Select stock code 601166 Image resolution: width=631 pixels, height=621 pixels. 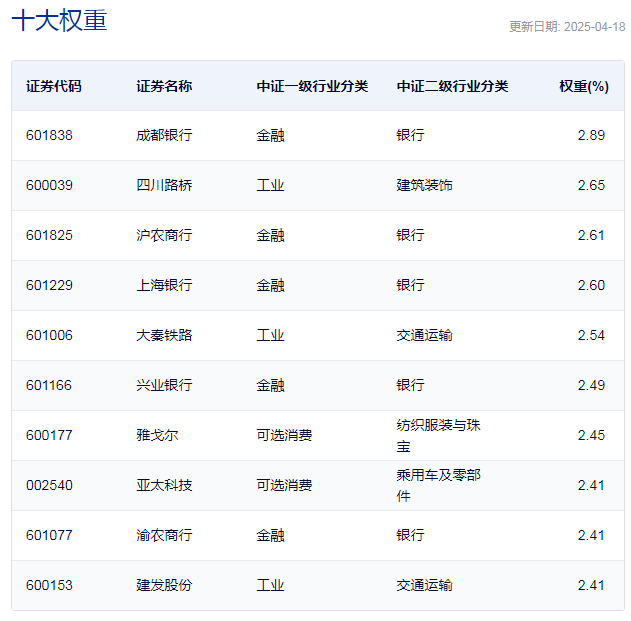pos(49,385)
